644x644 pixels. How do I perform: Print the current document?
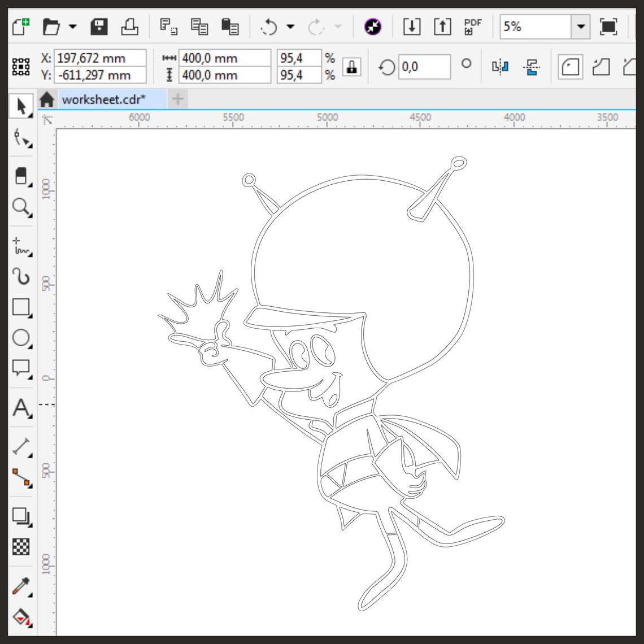pos(129,27)
